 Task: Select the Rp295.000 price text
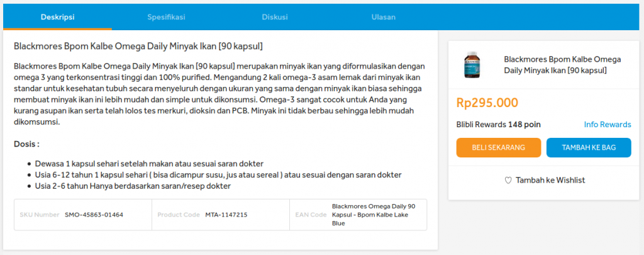click(x=487, y=103)
